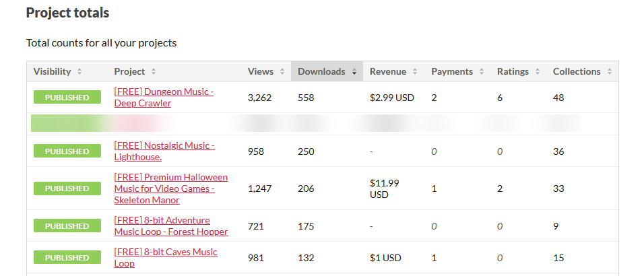Click PUBLISHED badge for Deep Crawler
The height and width of the screenshot is (276, 644).
[x=67, y=98]
